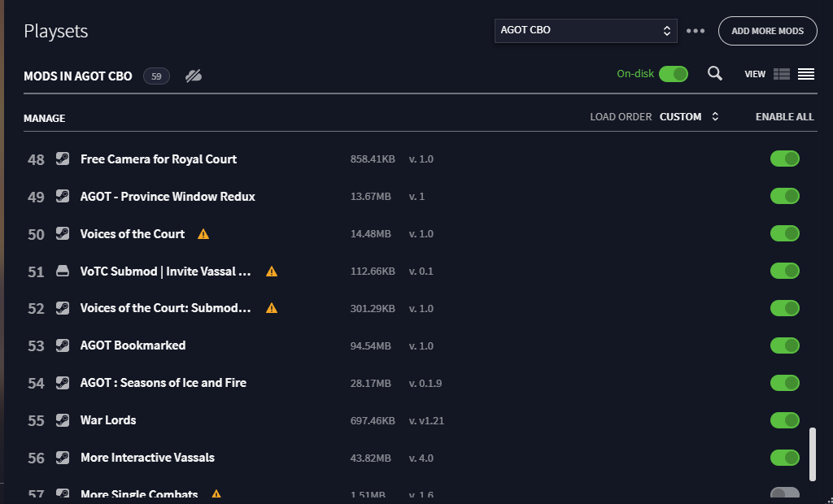
Task: Toggle the On-disk filter switch
Action: pyautogui.click(x=674, y=74)
